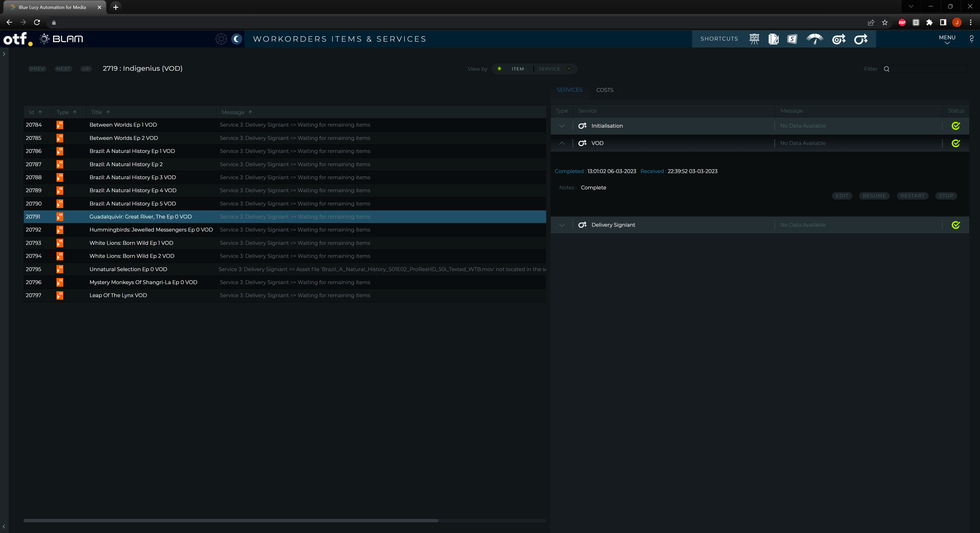Open the MENU dropdown
The image size is (980, 533).
[947, 39]
